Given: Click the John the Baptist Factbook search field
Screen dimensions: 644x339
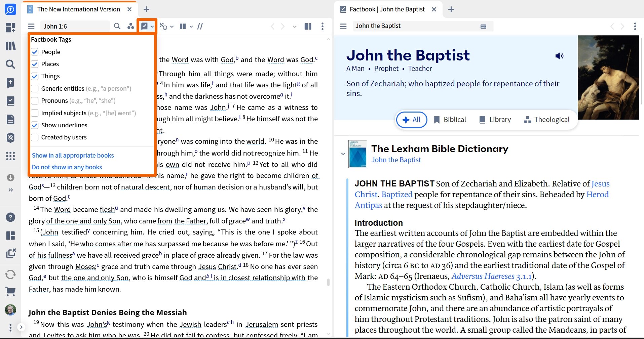Looking at the screenshot, I should [423, 26].
